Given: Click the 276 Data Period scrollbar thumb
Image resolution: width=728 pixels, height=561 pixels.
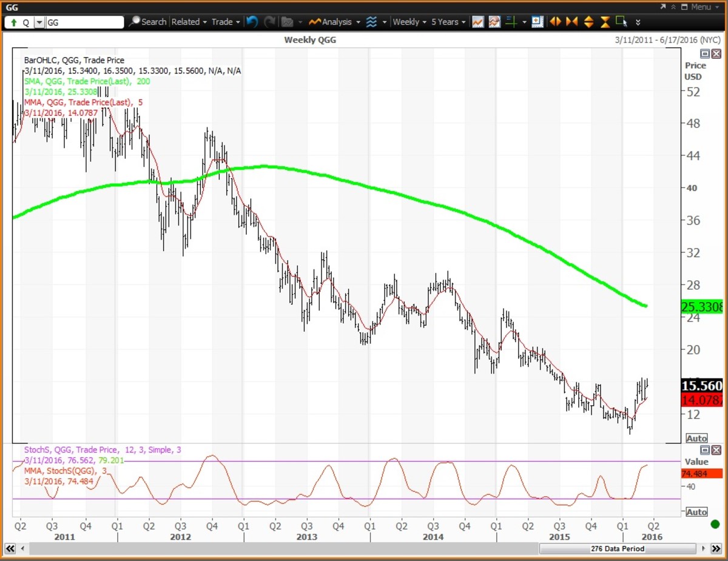Looking at the screenshot, I should coord(617,549).
